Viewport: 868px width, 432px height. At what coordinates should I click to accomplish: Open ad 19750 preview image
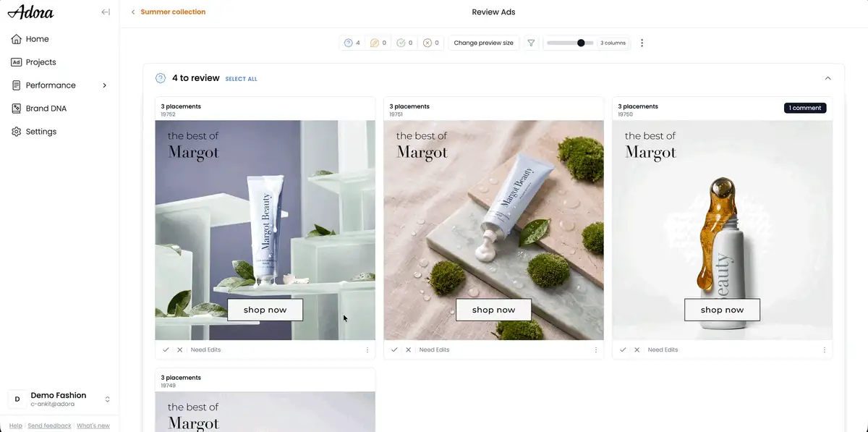723,230
